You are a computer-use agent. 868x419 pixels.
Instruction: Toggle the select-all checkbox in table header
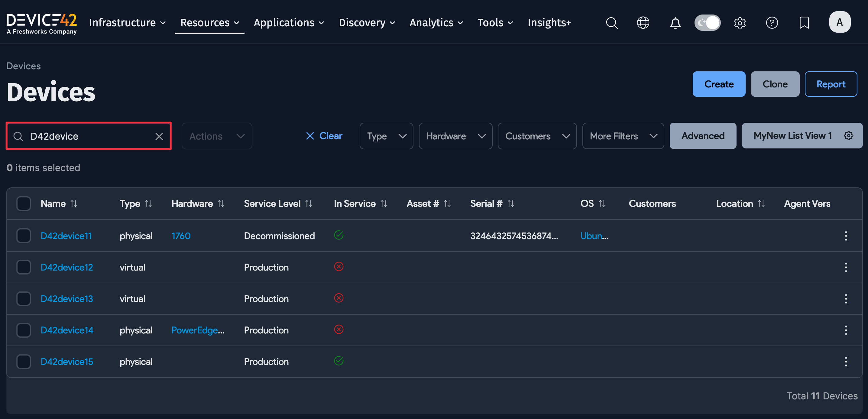[23, 203]
